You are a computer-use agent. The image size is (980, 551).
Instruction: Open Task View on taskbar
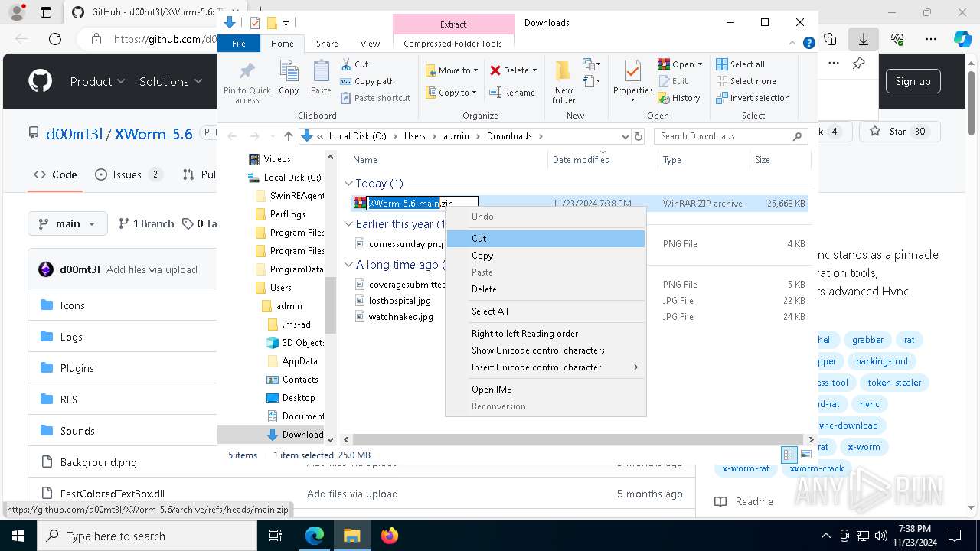[x=276, y=536]
